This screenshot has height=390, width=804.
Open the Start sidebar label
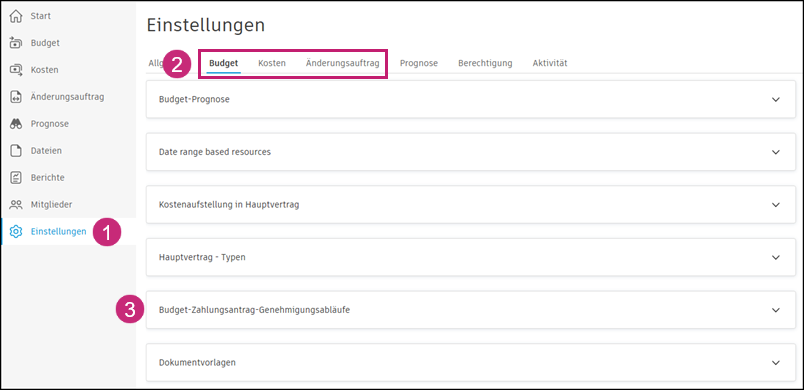(x=41, y=16)
